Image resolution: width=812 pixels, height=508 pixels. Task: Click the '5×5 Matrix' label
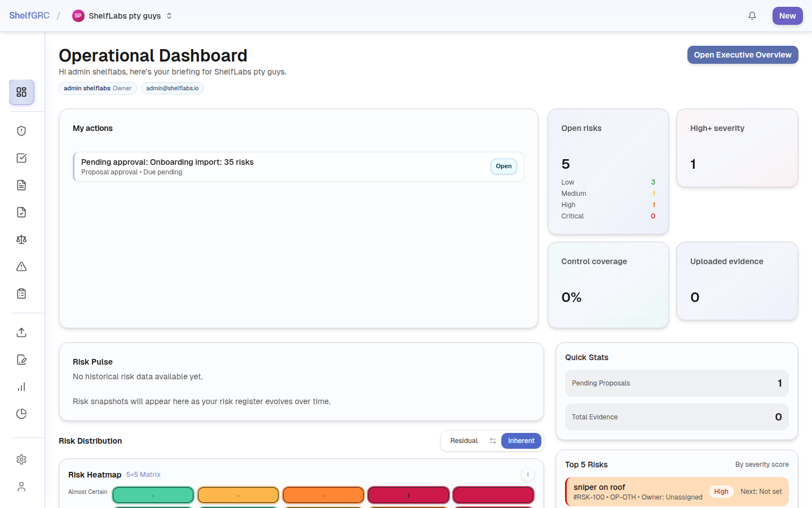point(143,475)
